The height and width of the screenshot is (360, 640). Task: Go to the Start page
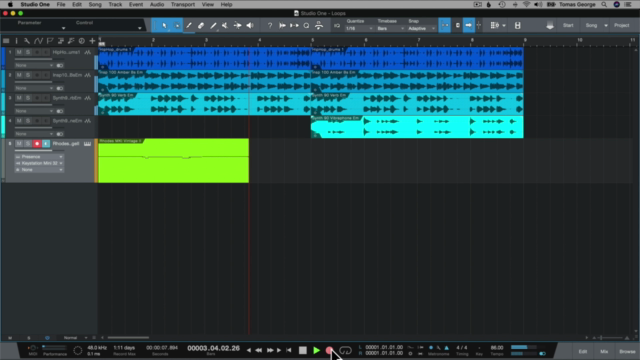pyautogui.click(x=568, y=25)
